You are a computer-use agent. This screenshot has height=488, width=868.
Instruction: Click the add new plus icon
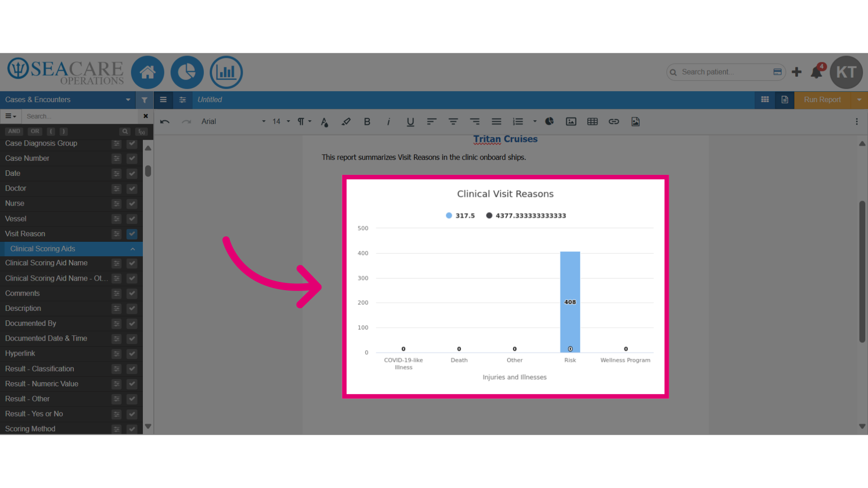pos(797,72)
